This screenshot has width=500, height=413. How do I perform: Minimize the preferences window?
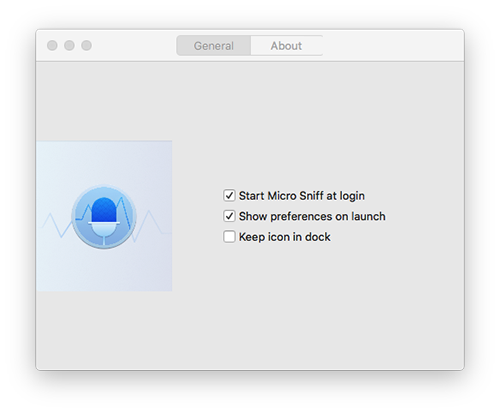69,45
